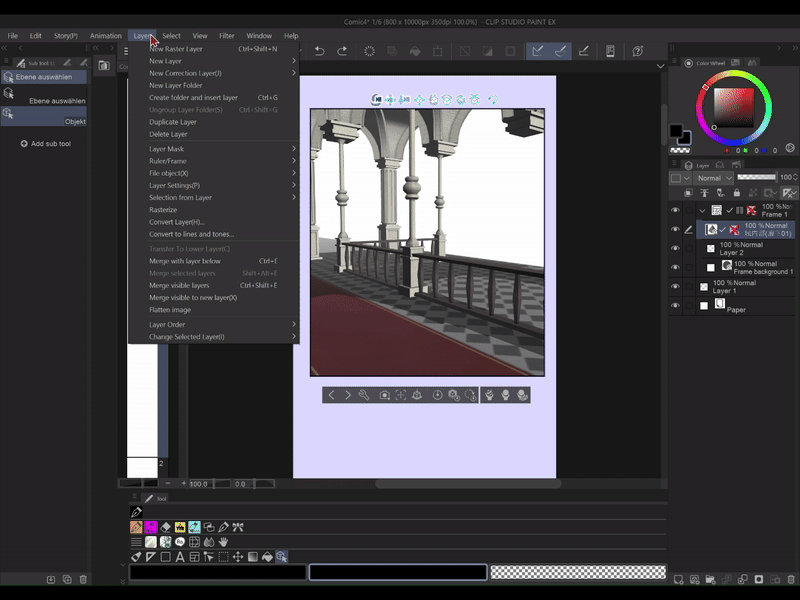Click the transparent color swatch bar
This screenshot has height=600, width=800.
(577, 572)
